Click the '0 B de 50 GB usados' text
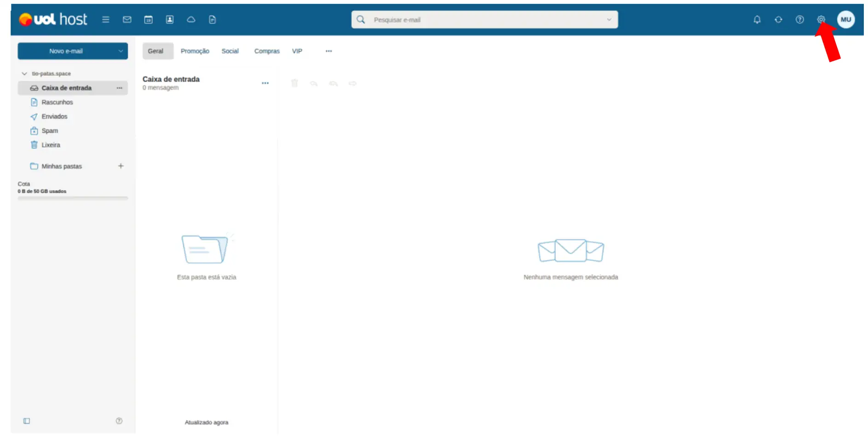This screenshot has width=868, height=444. coord(42,191)
